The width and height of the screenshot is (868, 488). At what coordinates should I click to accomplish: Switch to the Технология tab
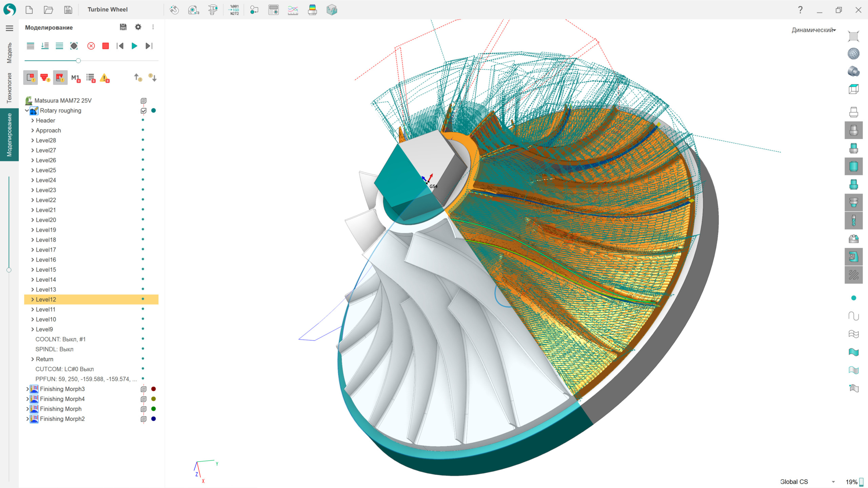[x=9, y=88]
